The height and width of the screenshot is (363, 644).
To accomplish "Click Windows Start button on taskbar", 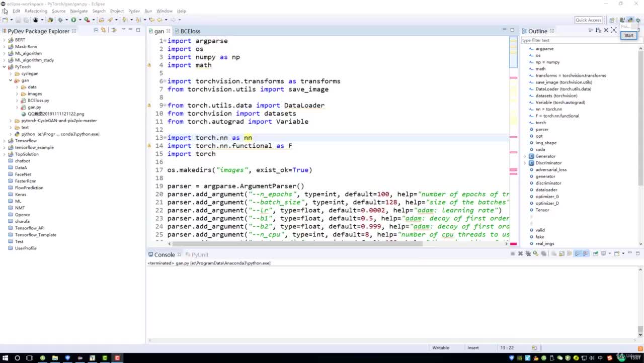I will [5, 358].
